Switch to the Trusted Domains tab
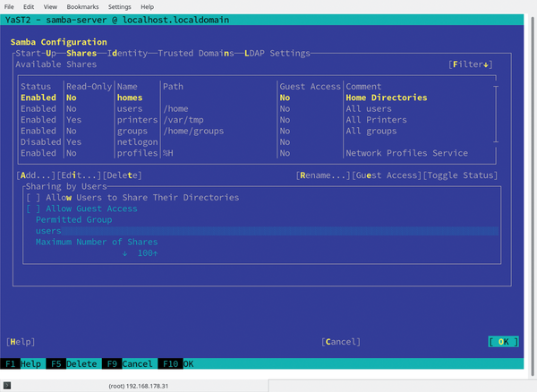This screenshot has height=392, width=537. 195,54
